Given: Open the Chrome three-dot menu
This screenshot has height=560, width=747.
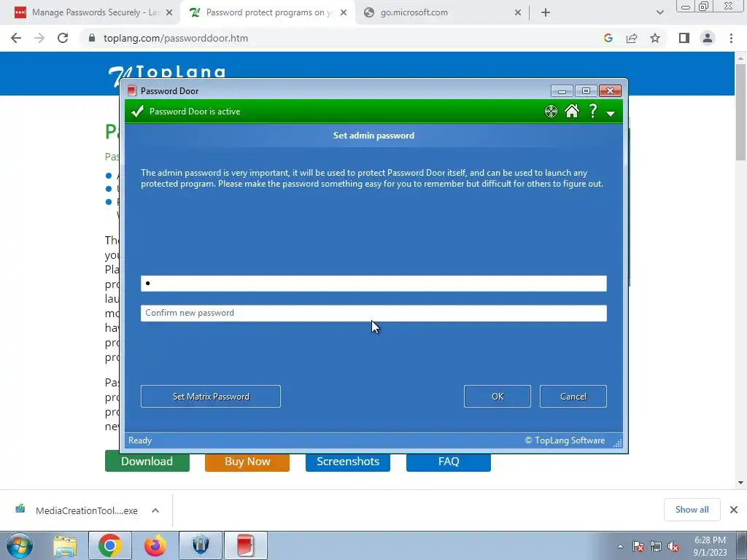Looking at the screenshot, I should 731,38.
